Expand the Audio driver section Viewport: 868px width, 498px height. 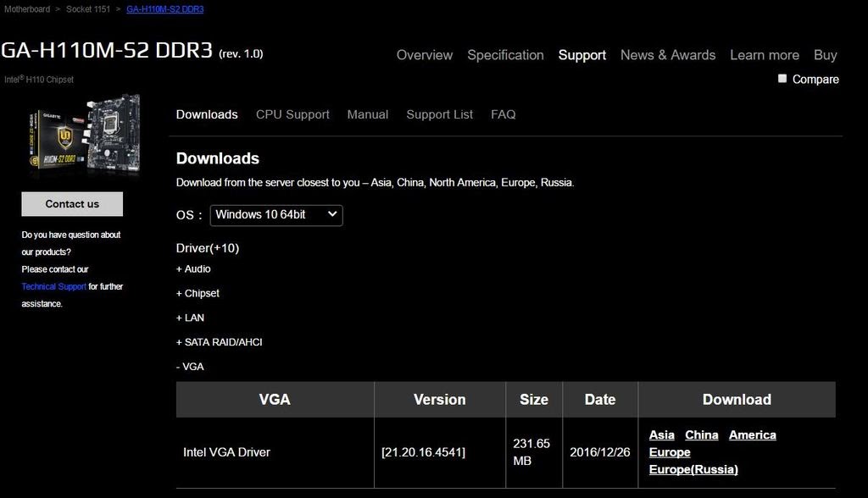pyautogui.click(x=195, y=268)
